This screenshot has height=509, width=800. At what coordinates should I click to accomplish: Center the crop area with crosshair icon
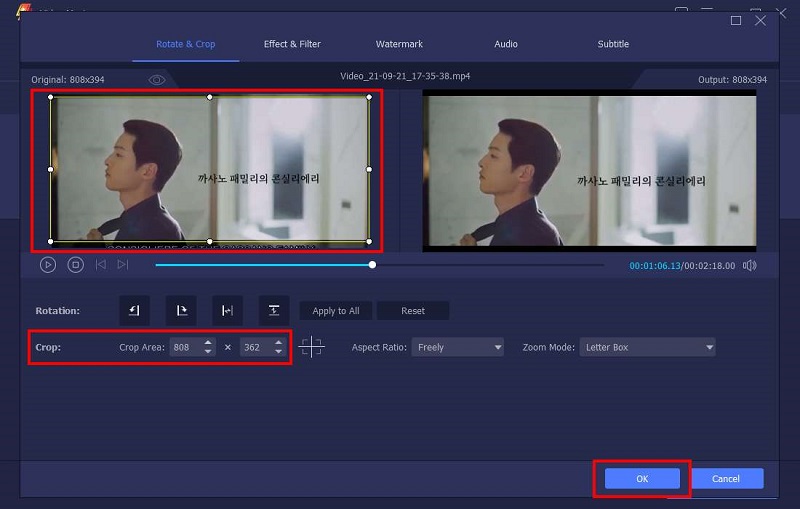(312, 347)
